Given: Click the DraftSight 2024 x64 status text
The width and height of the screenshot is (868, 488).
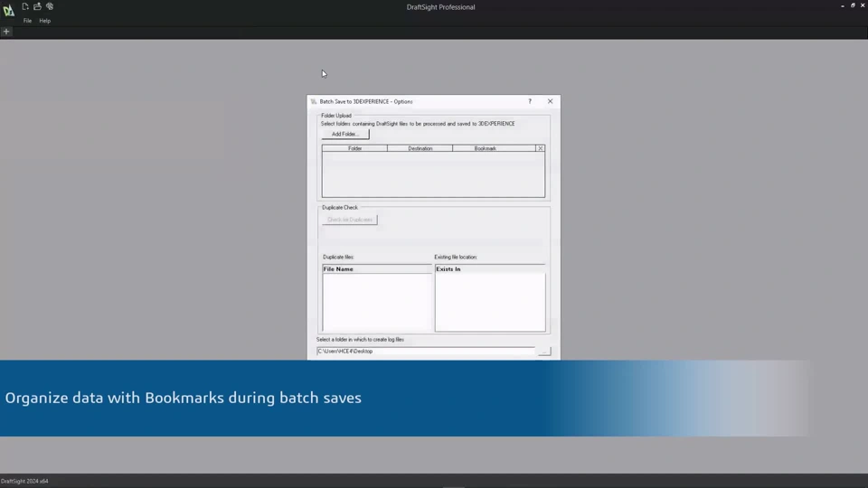Looking at the screenshot, I should point(24,482).
